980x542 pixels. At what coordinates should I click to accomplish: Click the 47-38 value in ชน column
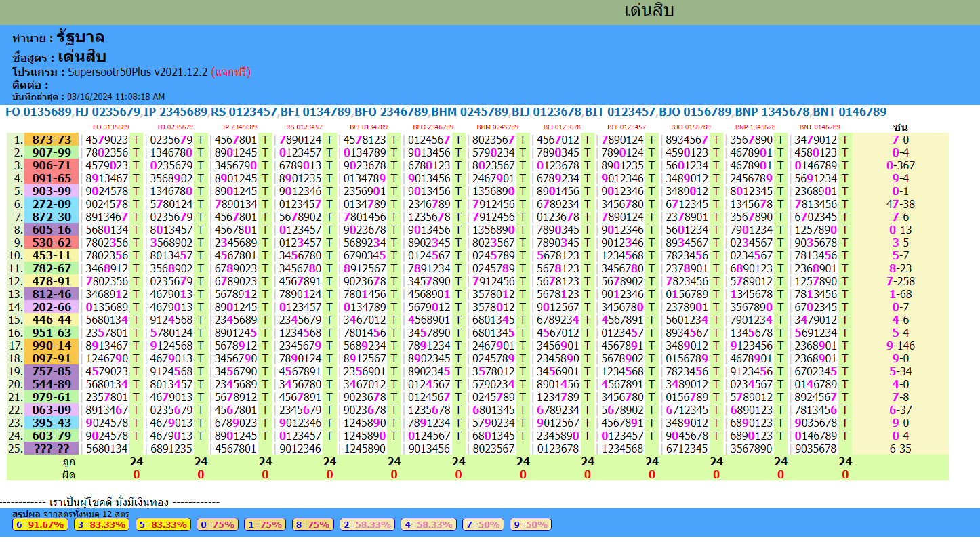click(900, 204)
